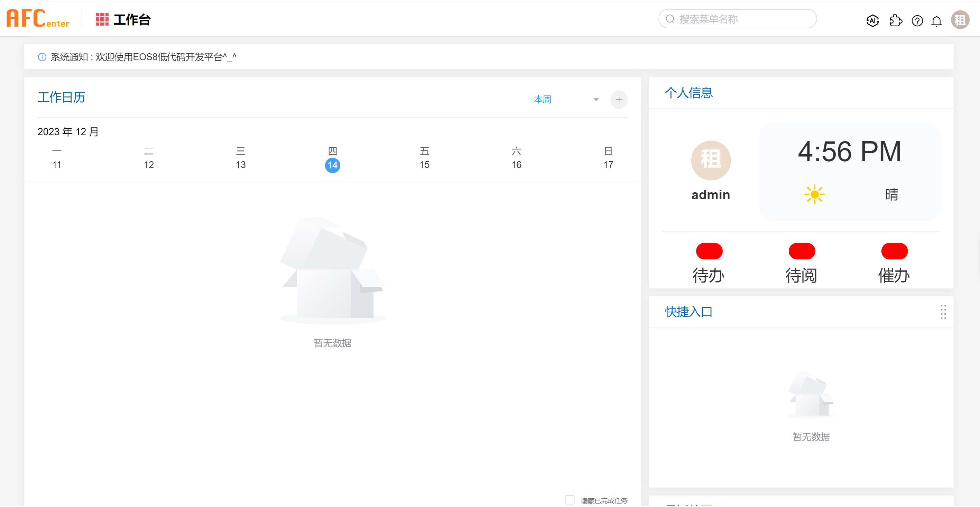This screenshot has width=980, height=507.
Task: Click the notification bell icon
Action: (937, 21)
